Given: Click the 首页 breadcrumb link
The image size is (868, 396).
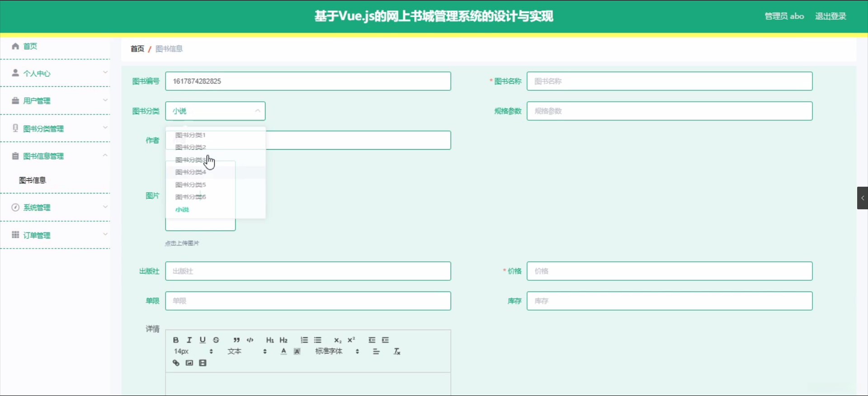Looking at the screenshot, I should tap(137, 49).
